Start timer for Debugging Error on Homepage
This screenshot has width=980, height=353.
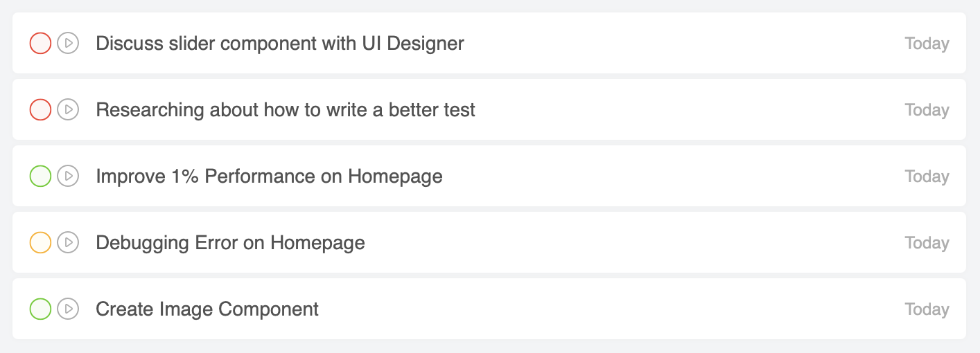click(67, 242)
